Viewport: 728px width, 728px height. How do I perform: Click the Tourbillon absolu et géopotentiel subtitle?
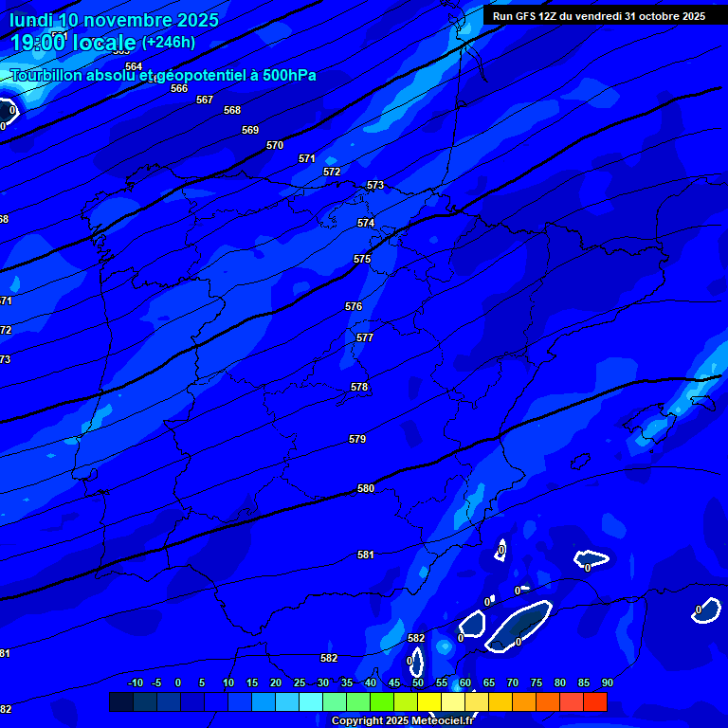pyautogui.click(x=163, y=75)
